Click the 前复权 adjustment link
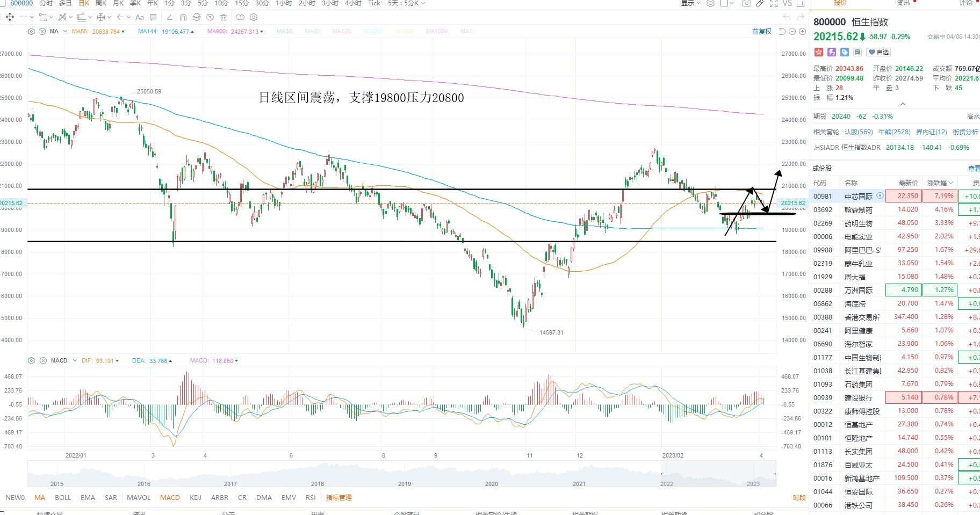Viewport: 980px width, 515px height. (x=762, y=32)
